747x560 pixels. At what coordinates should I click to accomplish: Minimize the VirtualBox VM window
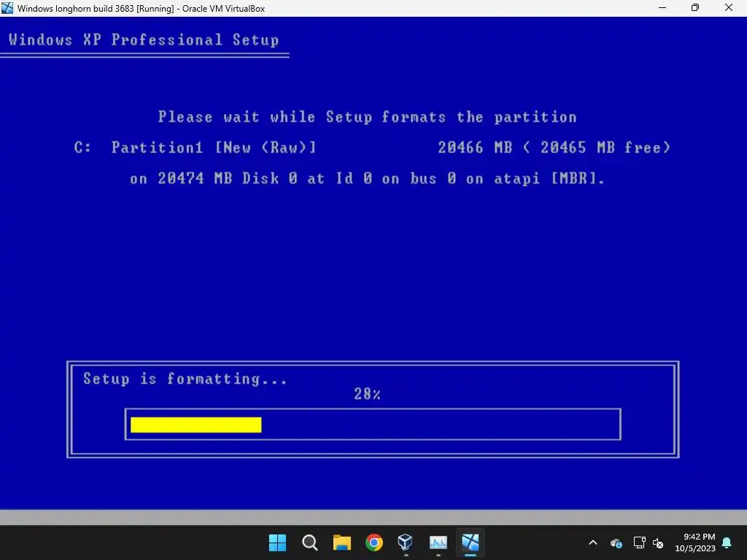[662, 7]
